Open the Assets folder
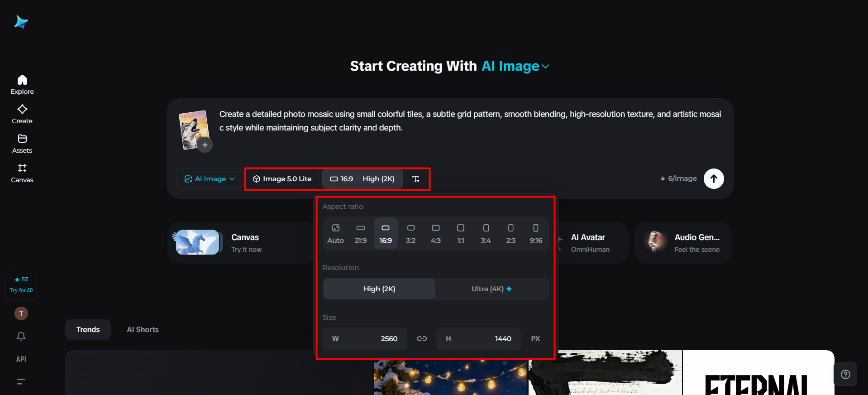 point(22,144)
